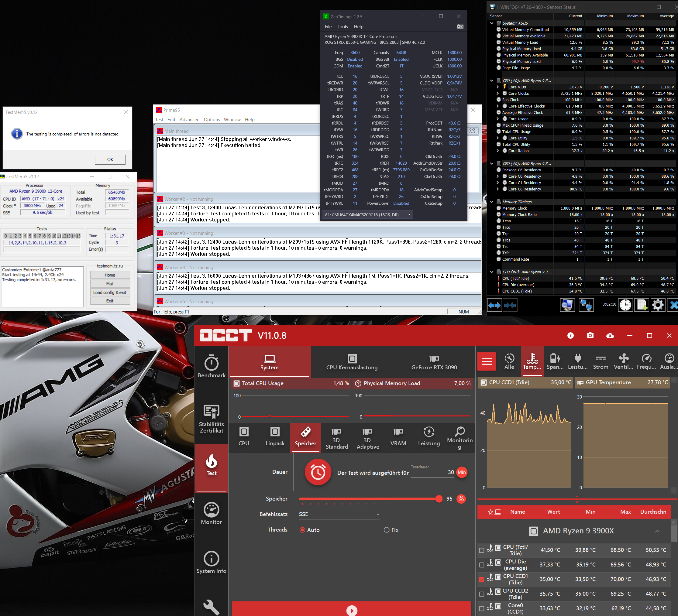
Task: Click the ZenTimings screenshot camera icon
Action: click(460, 26)
